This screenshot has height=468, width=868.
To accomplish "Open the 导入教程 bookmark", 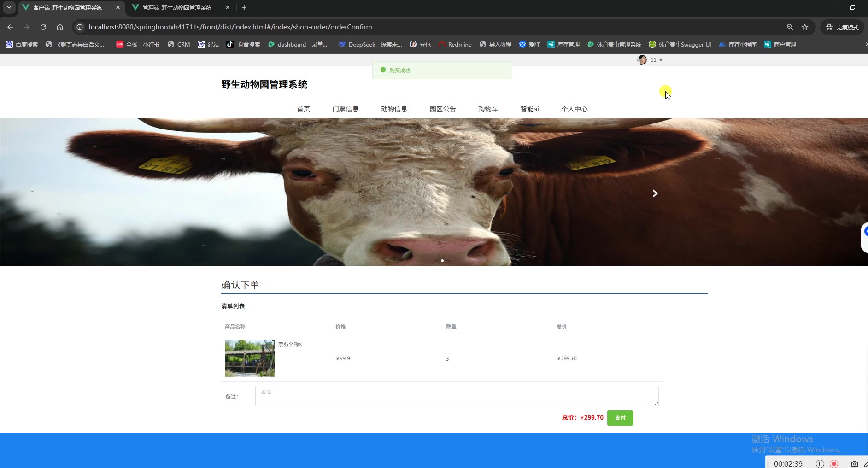I will 495,45.
